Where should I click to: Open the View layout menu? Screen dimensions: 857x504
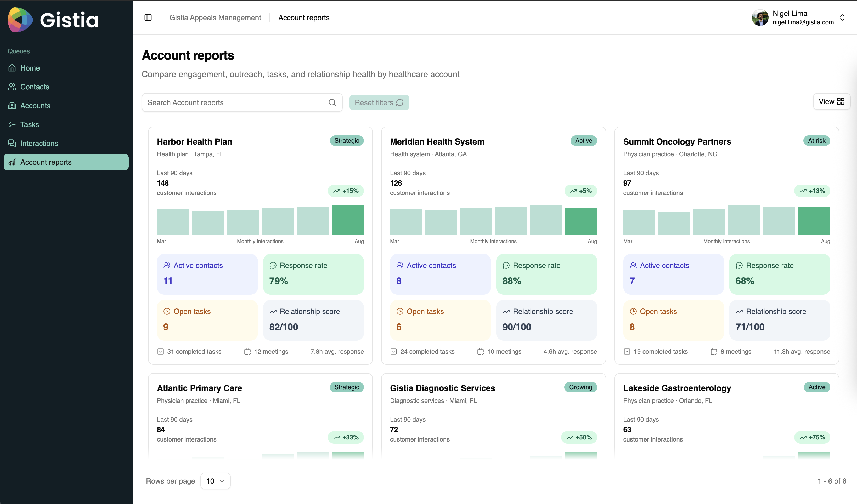(x=831, y=102)
